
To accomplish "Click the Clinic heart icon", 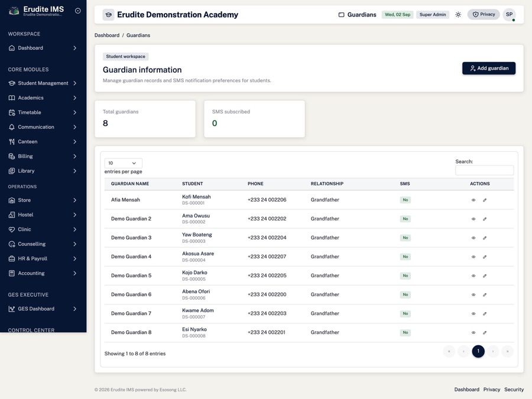I will [12, 229].
